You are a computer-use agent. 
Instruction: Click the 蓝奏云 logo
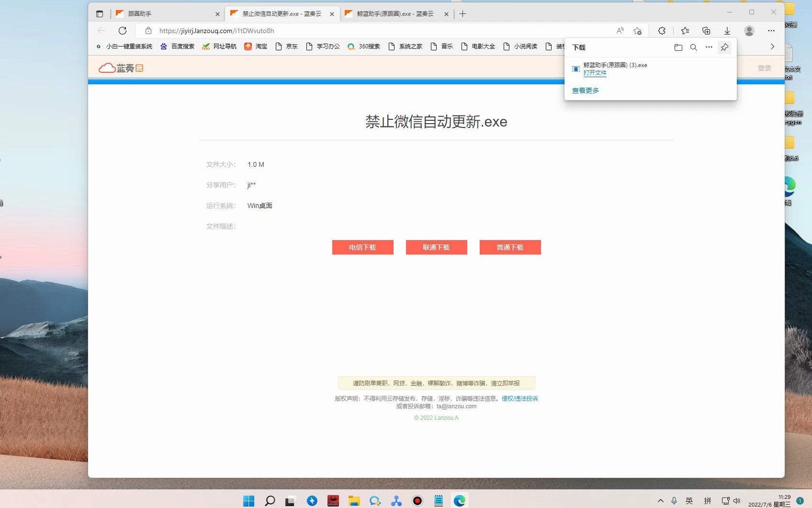tap(121, 68)
